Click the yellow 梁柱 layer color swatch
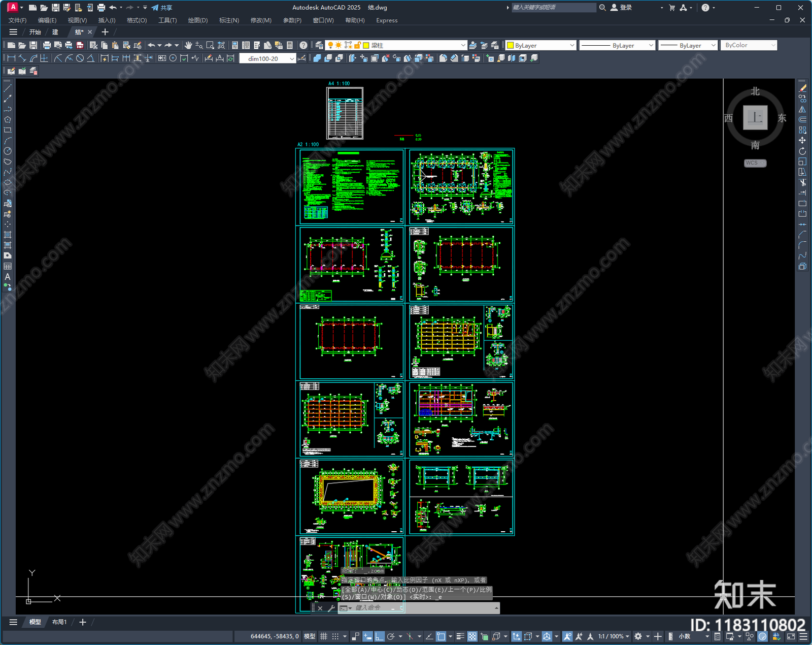Viewport: 812px width, 645px height. (x=366, y=45)
